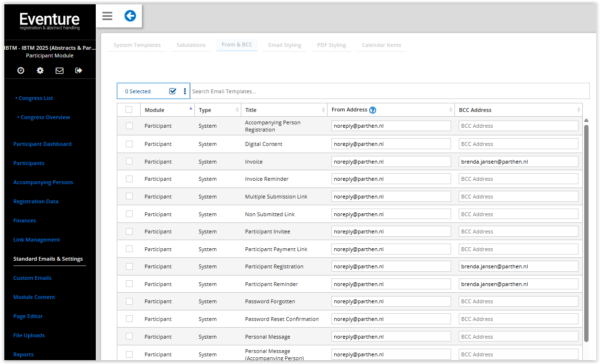Open Reports in sidebar
This screenshot has height=364, width=600.
(x=23, y=354)
